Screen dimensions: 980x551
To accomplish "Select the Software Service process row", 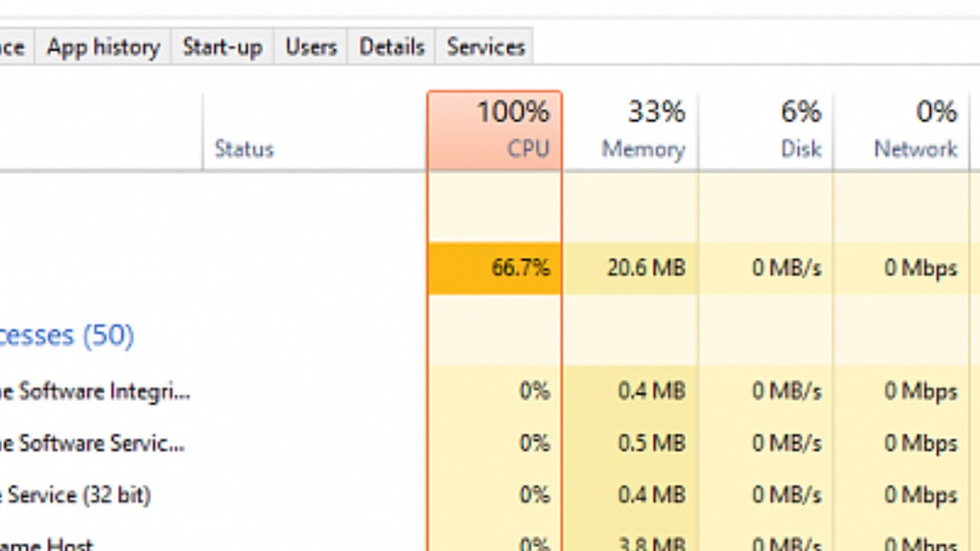I will click(x=96, y=443).
